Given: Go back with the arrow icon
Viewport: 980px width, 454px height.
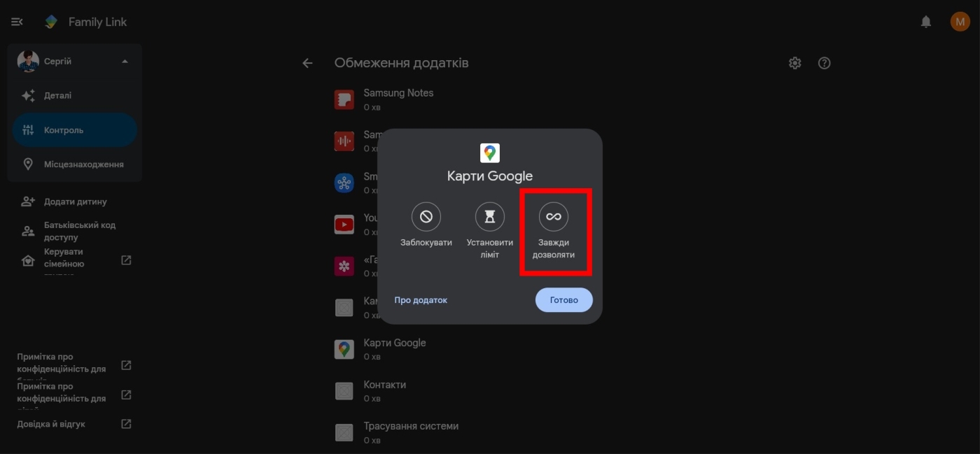Looking at the screenshot, I should 307,63.
